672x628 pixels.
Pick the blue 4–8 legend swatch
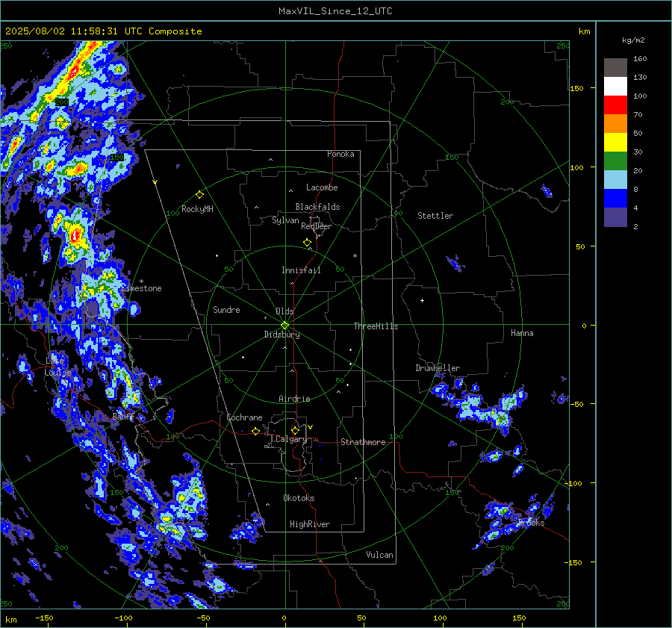tap(615, 199)
